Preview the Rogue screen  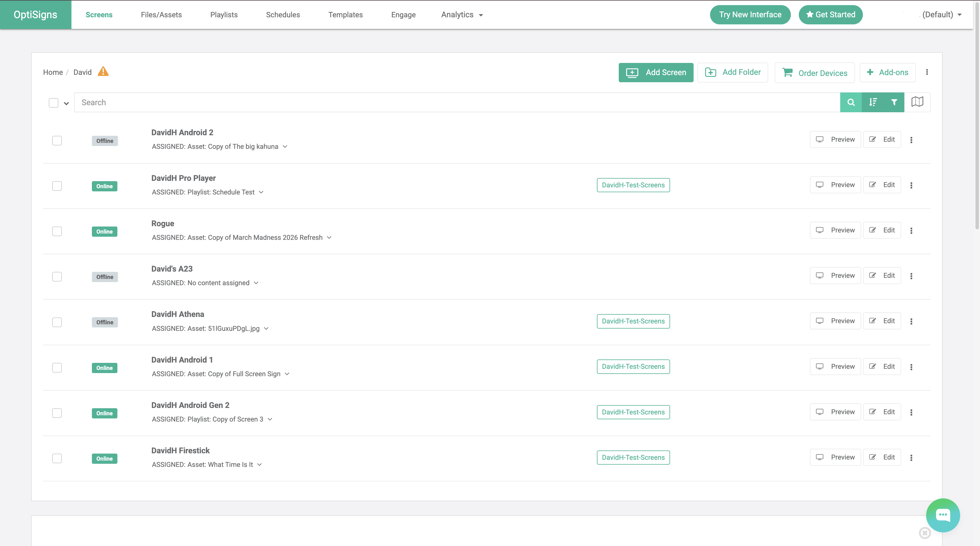point(835,230)
